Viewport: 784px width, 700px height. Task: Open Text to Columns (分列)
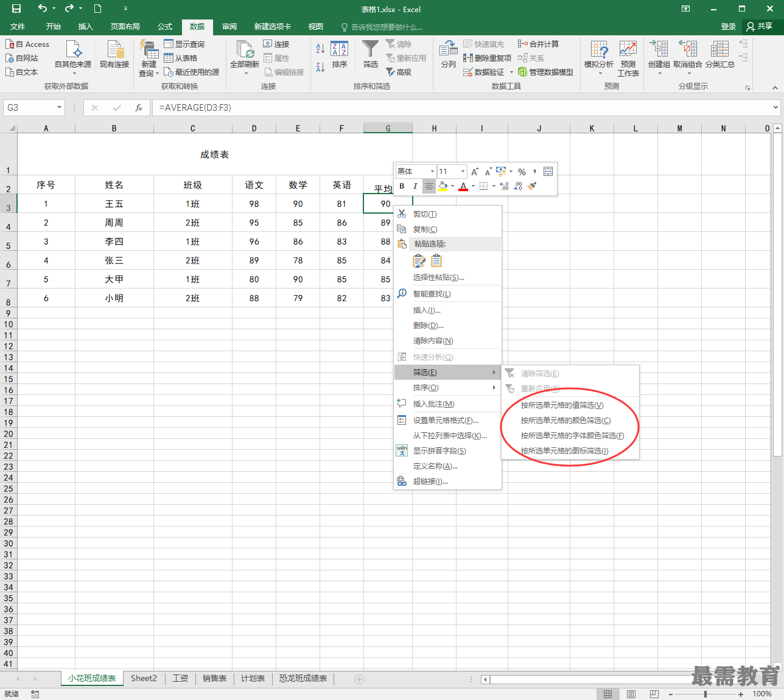pos(449,55)
